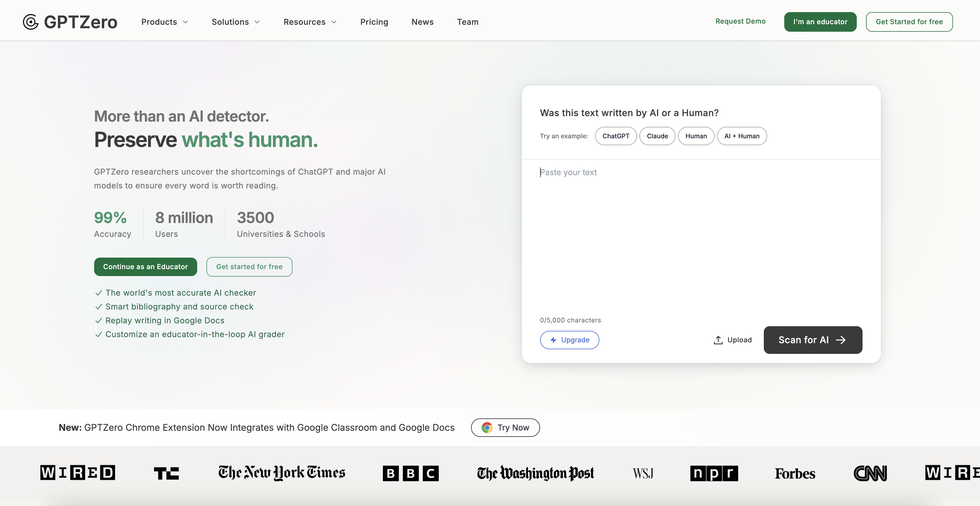Click the Try Now button label

click(513, 428)
